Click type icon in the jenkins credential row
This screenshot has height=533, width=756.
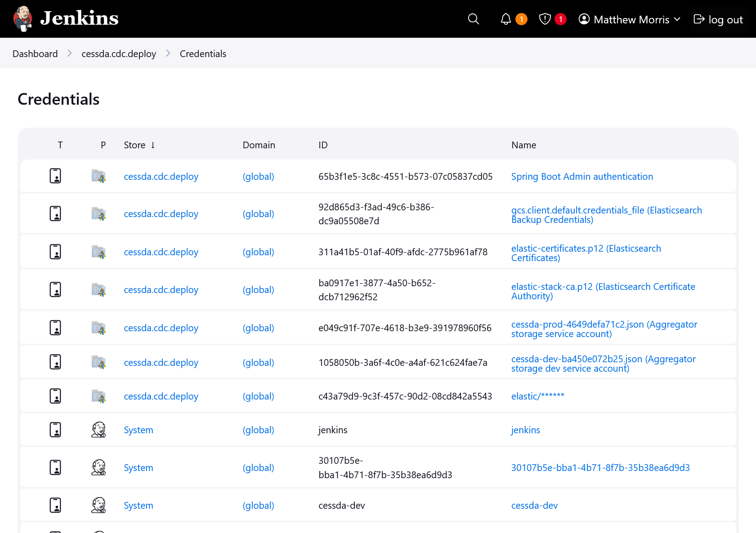55,430
